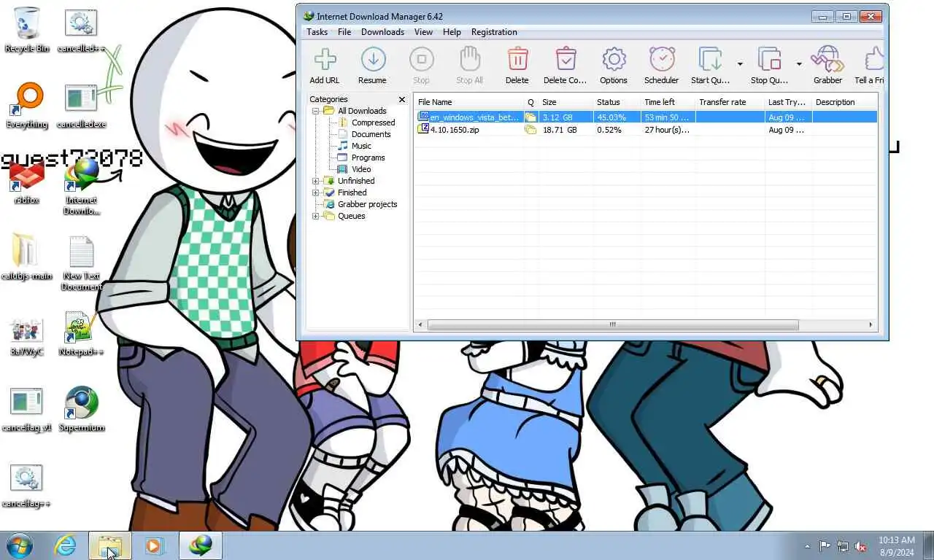Select the Supermium desktop shortcut

pyautogui.click(x=81, y=410)
